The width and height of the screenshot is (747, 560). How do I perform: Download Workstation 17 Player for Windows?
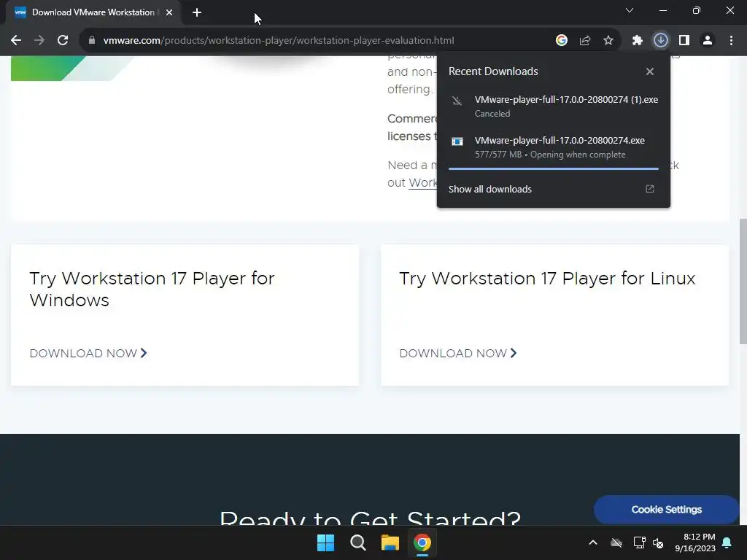tap(88, 354)
